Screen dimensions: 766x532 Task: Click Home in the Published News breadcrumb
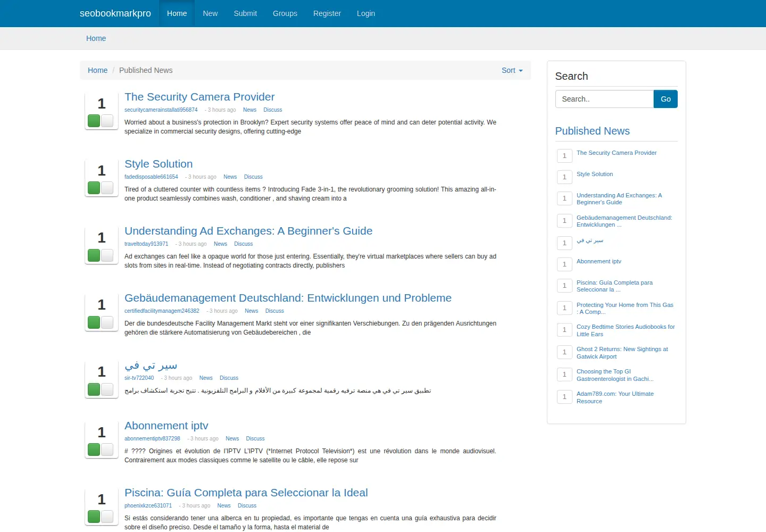(x=97, y=70)
